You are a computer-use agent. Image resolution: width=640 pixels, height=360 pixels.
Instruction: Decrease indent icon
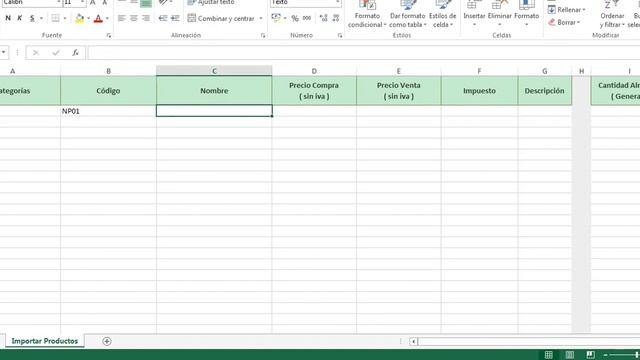[163, 18]
